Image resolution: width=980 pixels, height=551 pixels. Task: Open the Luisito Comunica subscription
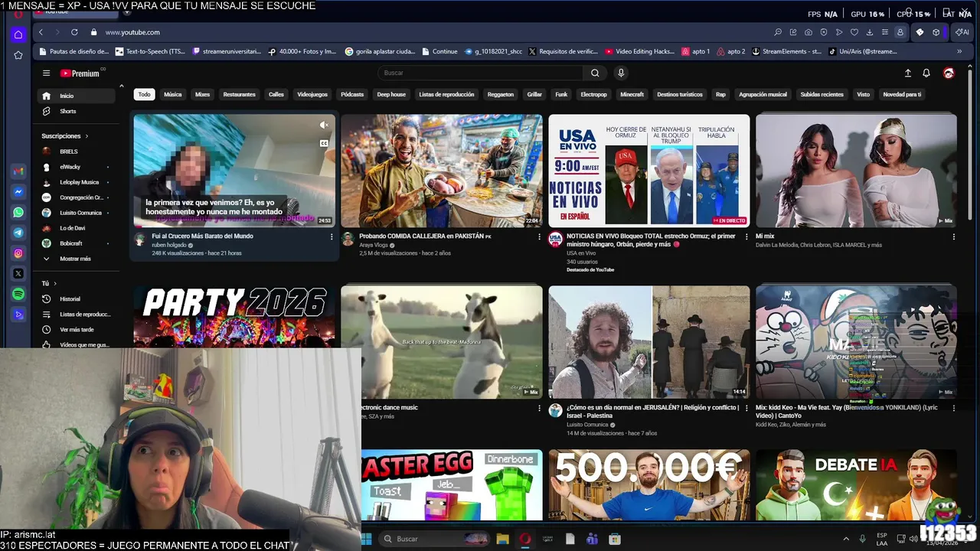[x=75, y=213]
